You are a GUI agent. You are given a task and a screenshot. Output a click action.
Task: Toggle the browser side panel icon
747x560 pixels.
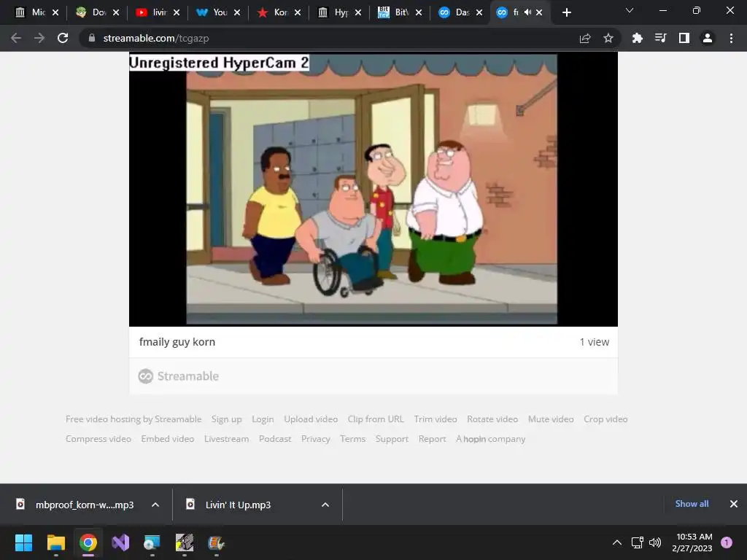(x=684, y=38)
